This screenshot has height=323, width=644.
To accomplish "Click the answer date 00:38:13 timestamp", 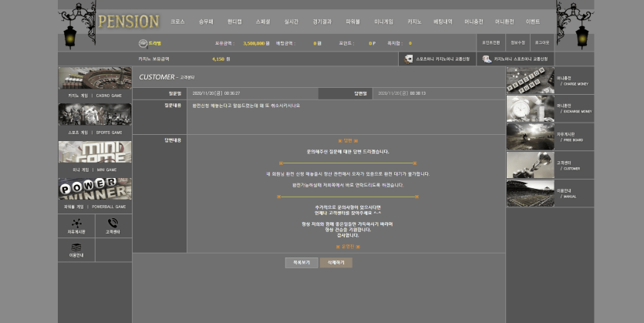I will 402,93.
